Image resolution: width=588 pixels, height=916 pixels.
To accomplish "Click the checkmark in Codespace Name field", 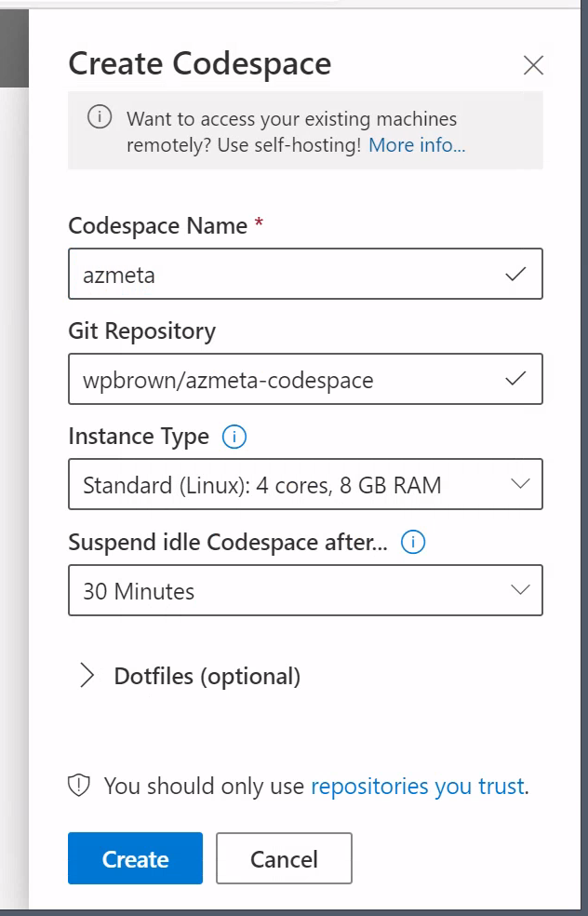I will point(514,275).
